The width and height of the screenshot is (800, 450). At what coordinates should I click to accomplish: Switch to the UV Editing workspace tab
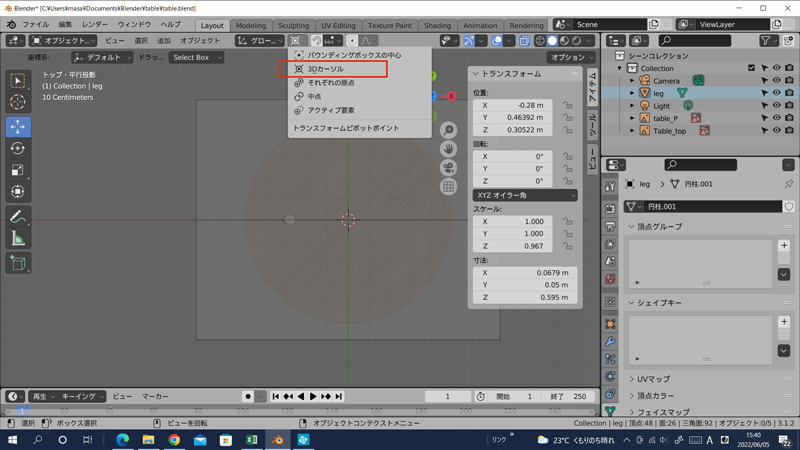[338, 25]
